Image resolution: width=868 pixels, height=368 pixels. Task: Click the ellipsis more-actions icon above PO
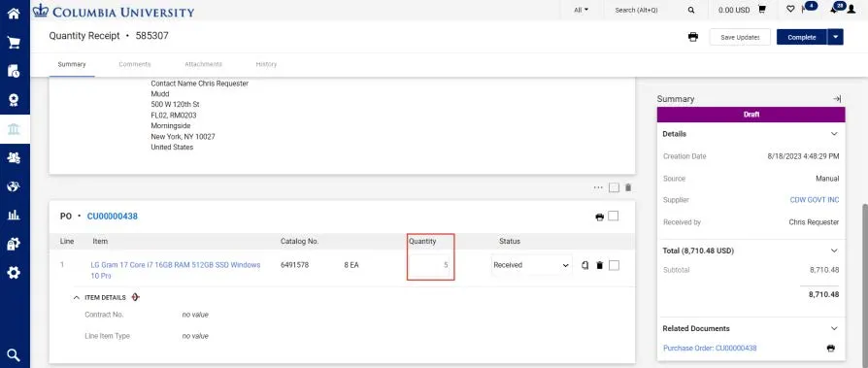coord(598,187)
